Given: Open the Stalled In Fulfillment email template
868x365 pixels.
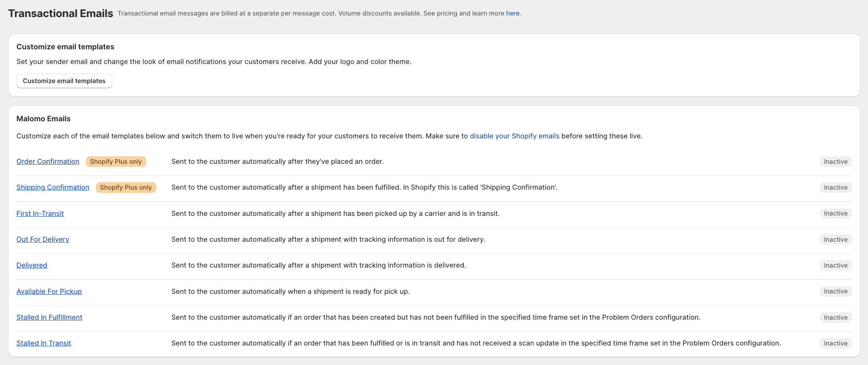Looking at the screenshot, I should click(x=49, y=317).
